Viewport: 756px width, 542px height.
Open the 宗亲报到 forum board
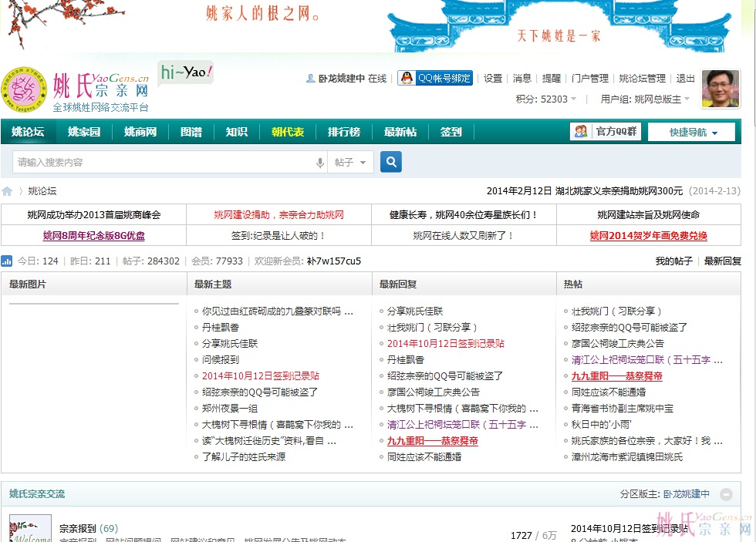click(x=78, y=529)
